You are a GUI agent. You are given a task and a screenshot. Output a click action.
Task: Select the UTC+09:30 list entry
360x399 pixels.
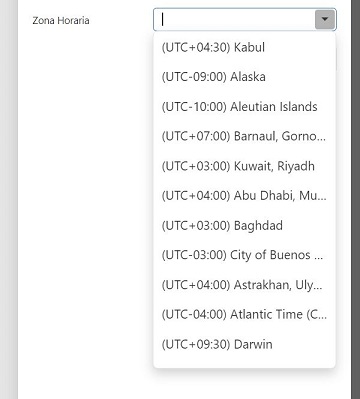pyautogui.click(x=244, y=344)
